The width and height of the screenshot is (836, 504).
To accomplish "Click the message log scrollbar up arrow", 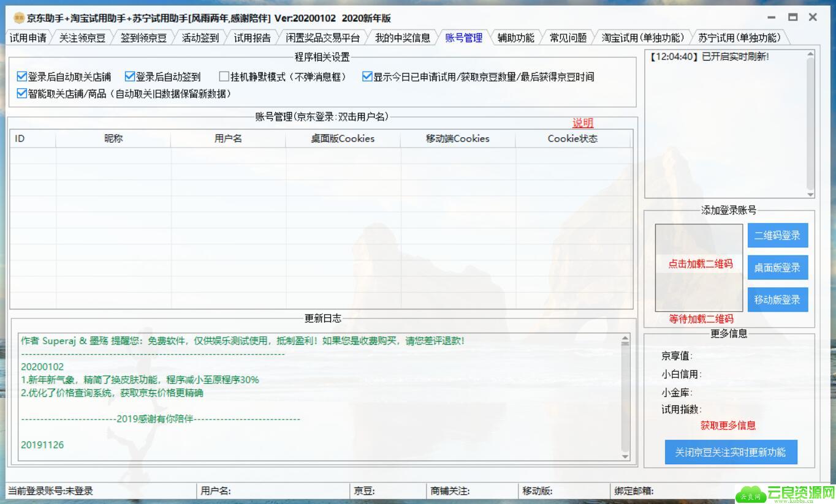I will pyautogui.click(x=810, y=55).
